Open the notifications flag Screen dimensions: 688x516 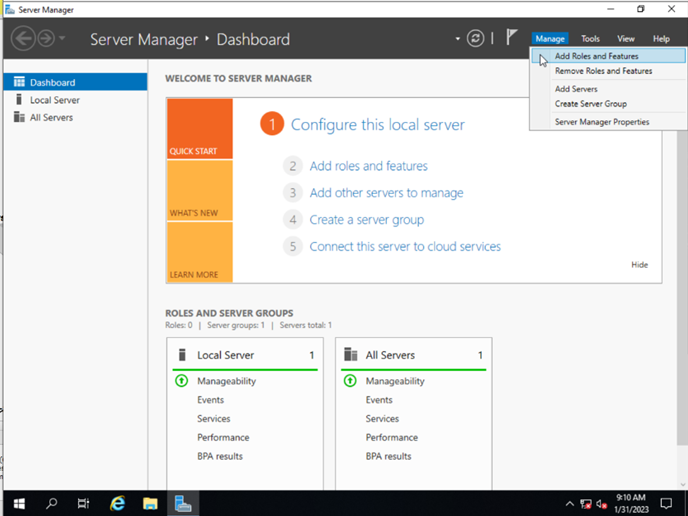(511, 37)
